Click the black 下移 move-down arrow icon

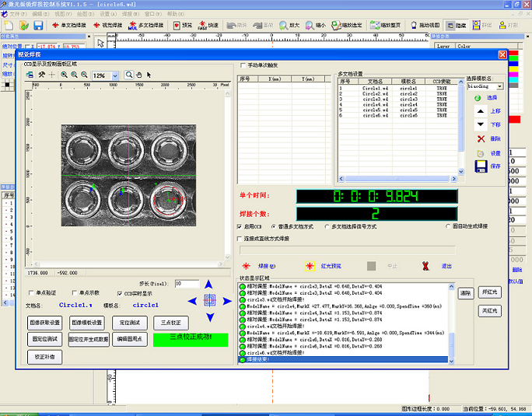(x=481, y=124)
